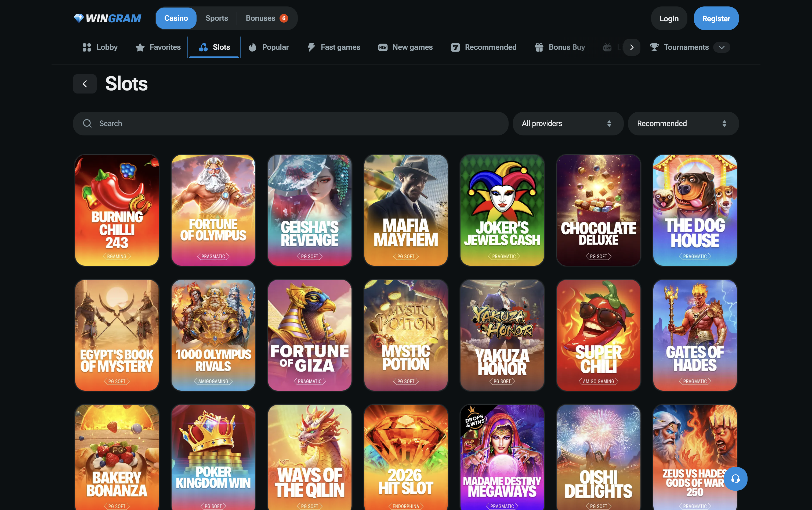Open 1000 Olympus Rivals game
812x510 pixels.
coord(213,335)
